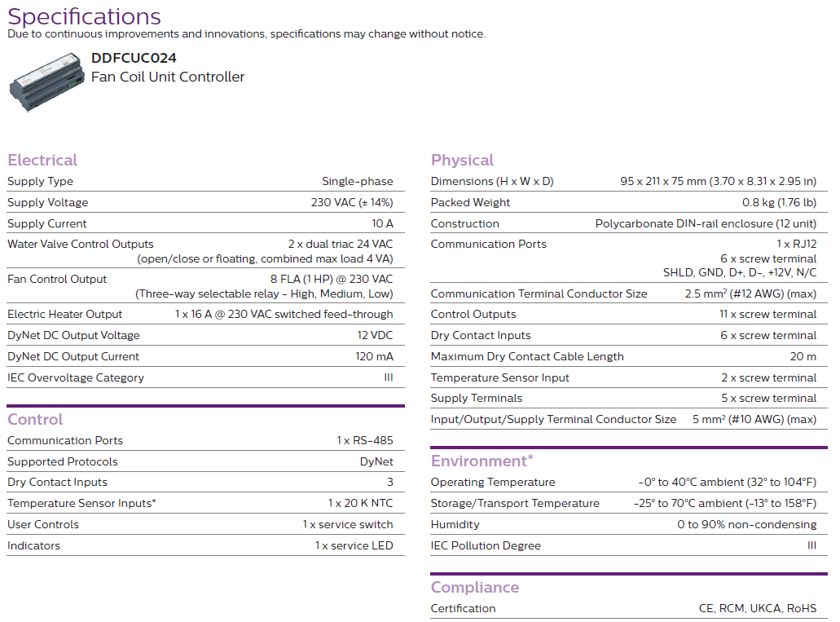Select the Control section heading
The height and width of the screenshot is (622, 840).
[x=35, y=419]
